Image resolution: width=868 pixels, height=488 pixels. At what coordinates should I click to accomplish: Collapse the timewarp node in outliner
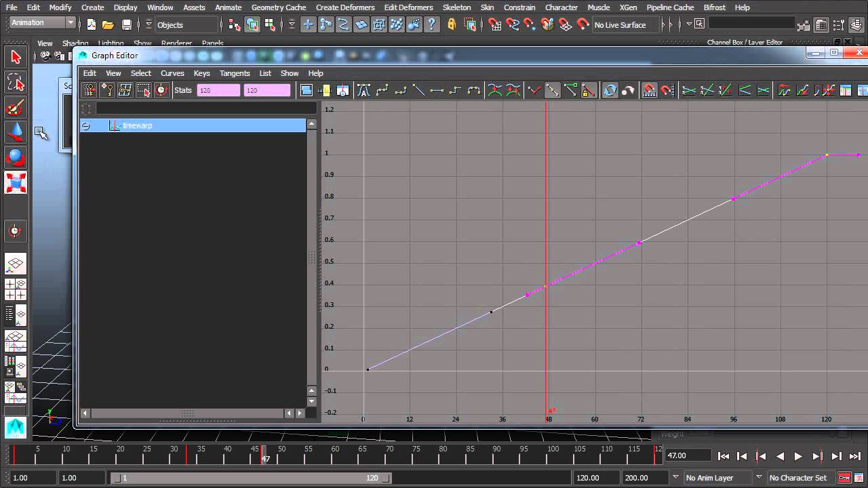[x=85, y=126]
